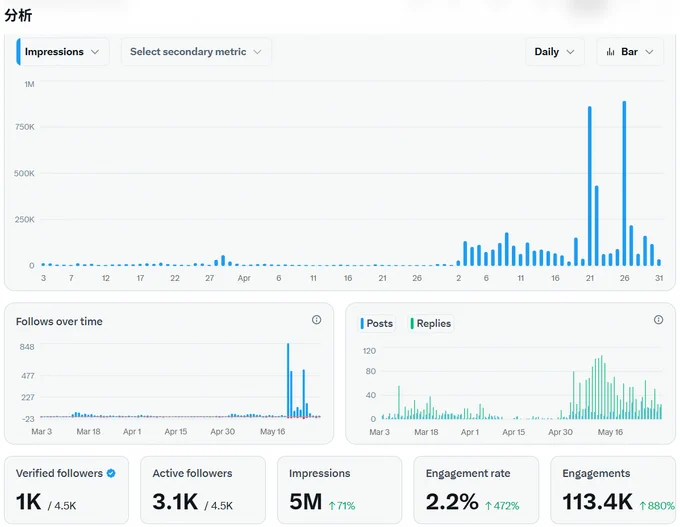Screen dimensions: 680x527
Task: Toggle the Posts series legend
Action: coord(377,324)
